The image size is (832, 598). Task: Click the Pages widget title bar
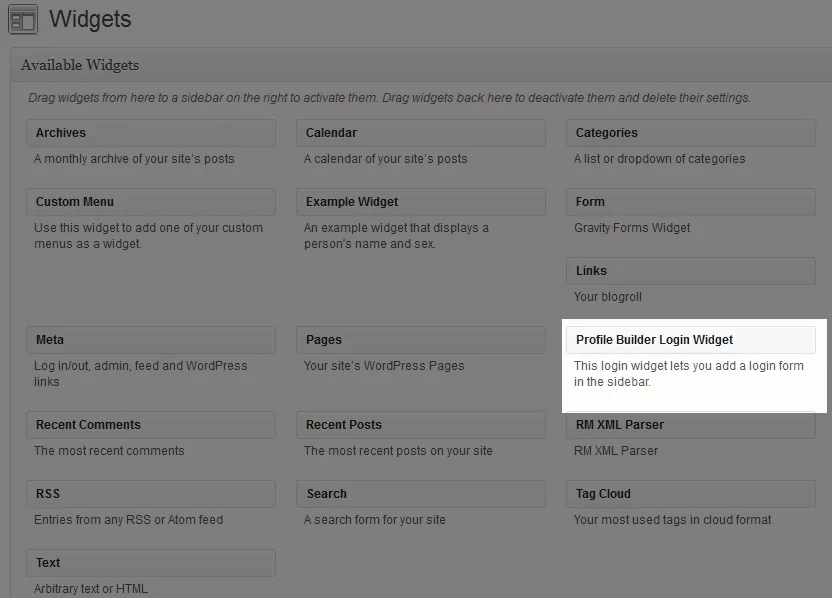pyautogui.click(x=420, y=340)
